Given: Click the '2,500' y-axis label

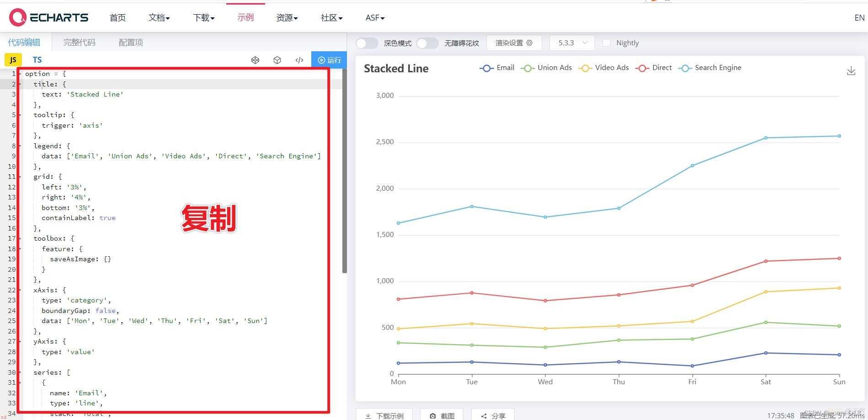Looking at the screenshot, I should pyautogui.click(x=385, y=142).
